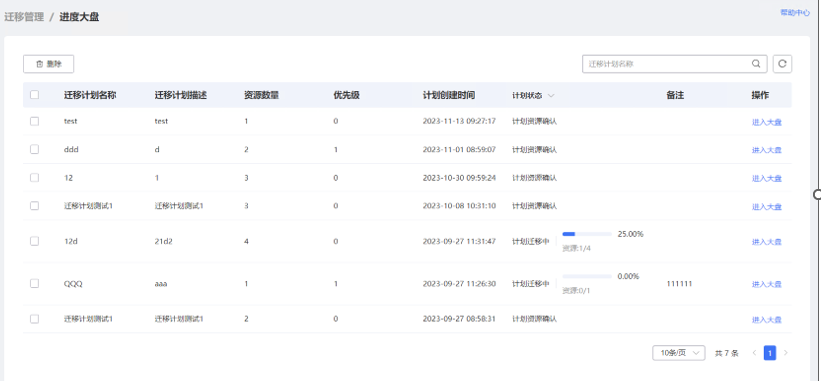Go to the next page arrow
Image resolution: width=821 pixels, height=381 pixels.
785,353
